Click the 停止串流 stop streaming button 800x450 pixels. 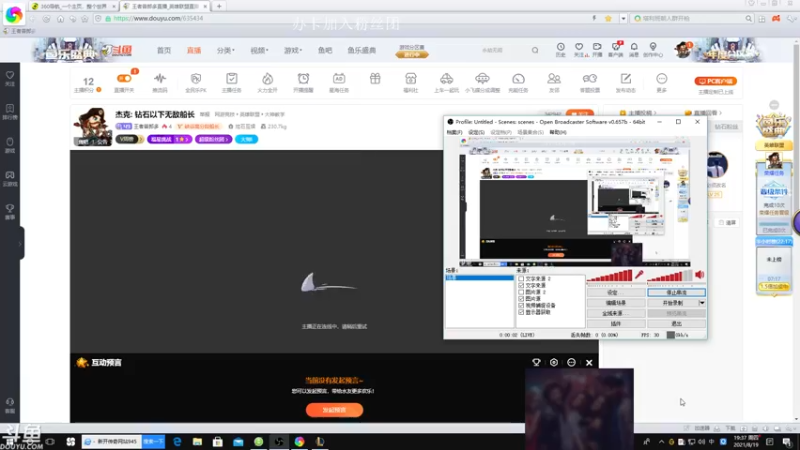pyautogui.click(x=677, y=293)
